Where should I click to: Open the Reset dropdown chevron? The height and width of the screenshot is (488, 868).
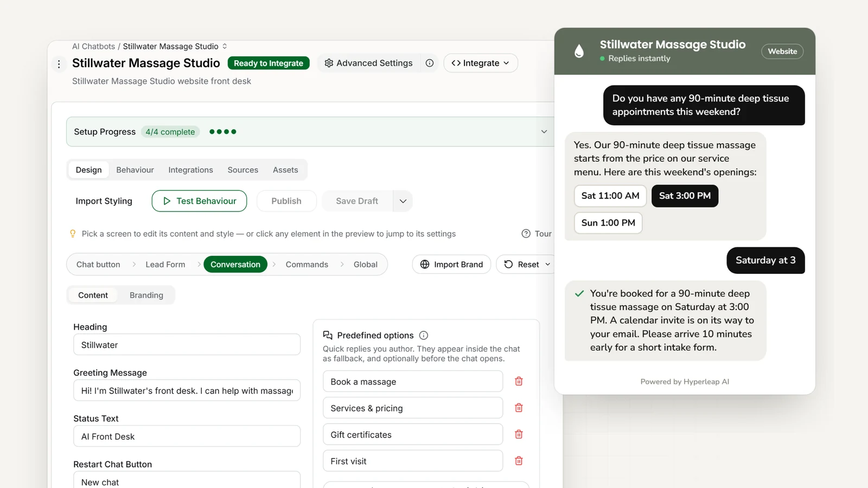[547, 265]
